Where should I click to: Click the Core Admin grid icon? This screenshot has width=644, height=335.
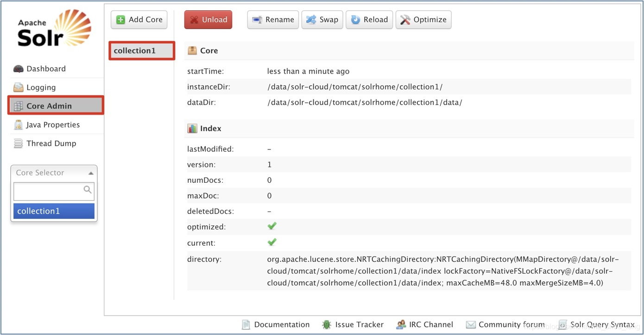click(18, 106)
